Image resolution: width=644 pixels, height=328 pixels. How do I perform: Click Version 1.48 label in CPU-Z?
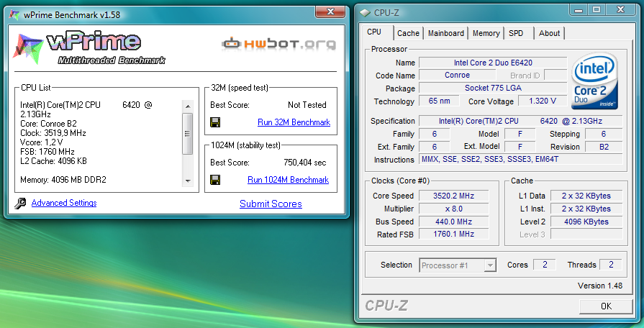[599, 286]
